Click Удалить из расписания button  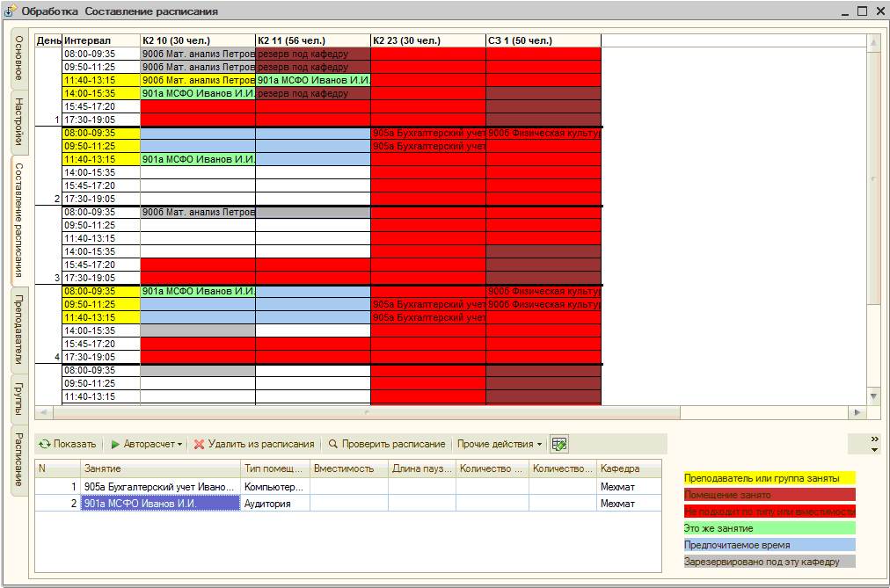pyautogui.click(x=254, y=444)
